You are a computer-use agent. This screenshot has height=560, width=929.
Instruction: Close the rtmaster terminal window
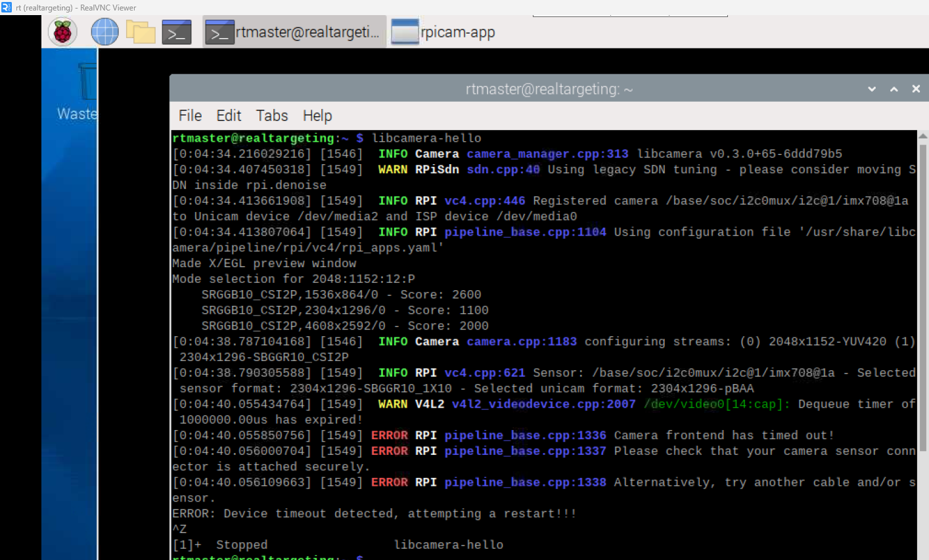916,89
